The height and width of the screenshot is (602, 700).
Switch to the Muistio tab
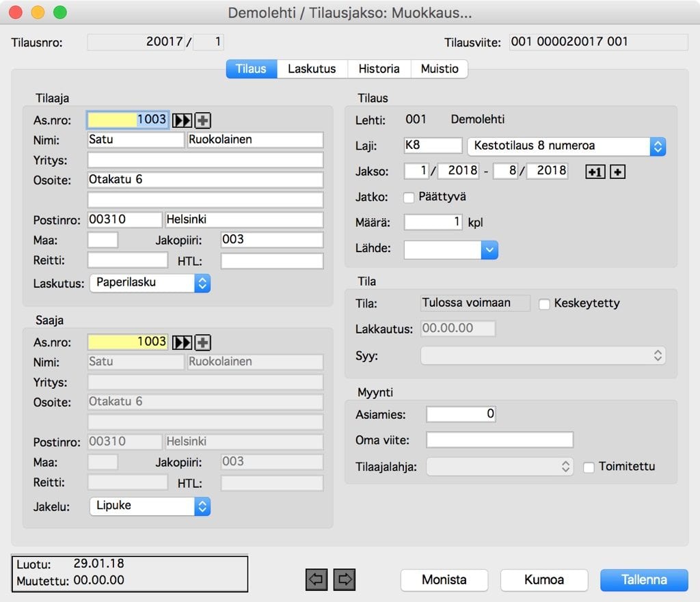coord(440,69)
